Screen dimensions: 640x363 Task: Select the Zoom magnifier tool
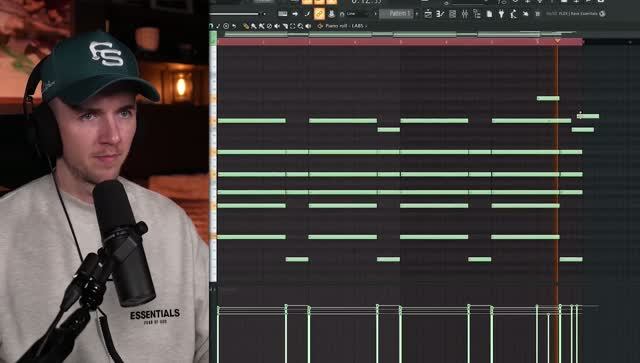[x=300, y=26]
